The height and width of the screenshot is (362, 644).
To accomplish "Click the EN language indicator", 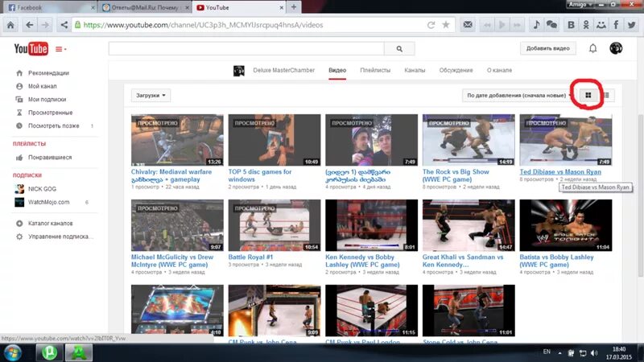I will click(x=547, y=352).
